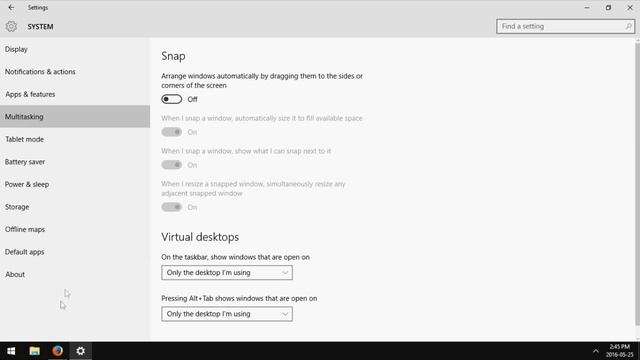
Task: Click the search magnifier in Find a setting
Action: pos(628,27)
